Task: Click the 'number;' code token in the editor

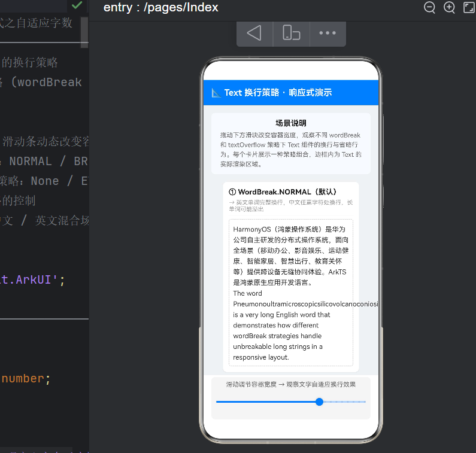Action: pyautogui.click(x=26, y=379)
